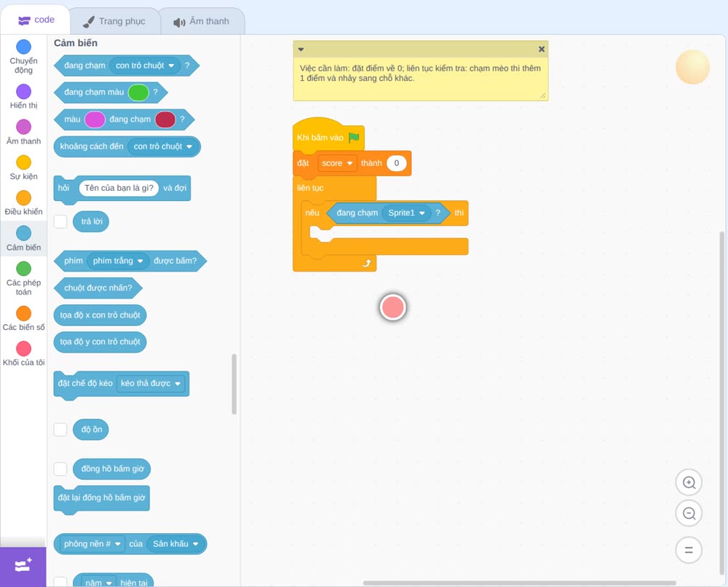
Task: Click the block palette vertical scrollbar
Action: tap(234, 384)
